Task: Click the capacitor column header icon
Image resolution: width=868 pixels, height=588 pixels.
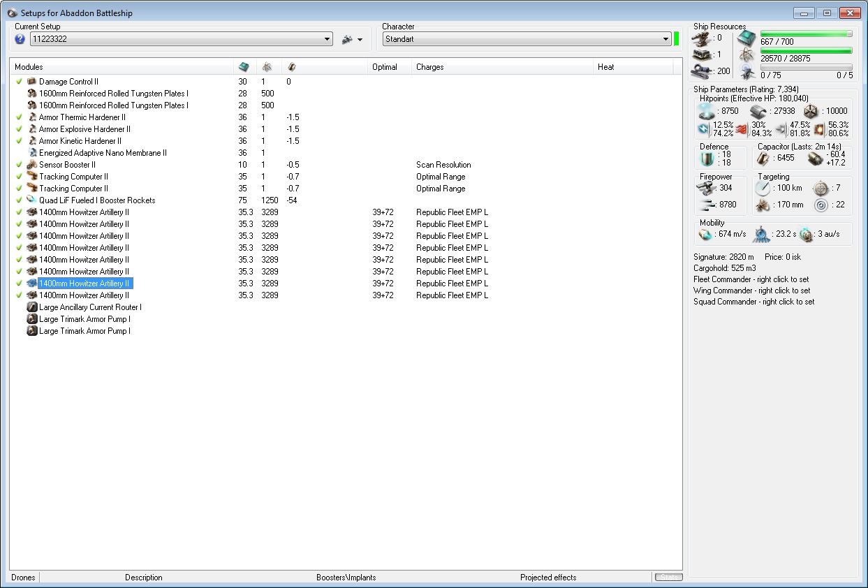Action: coord(291,67)
